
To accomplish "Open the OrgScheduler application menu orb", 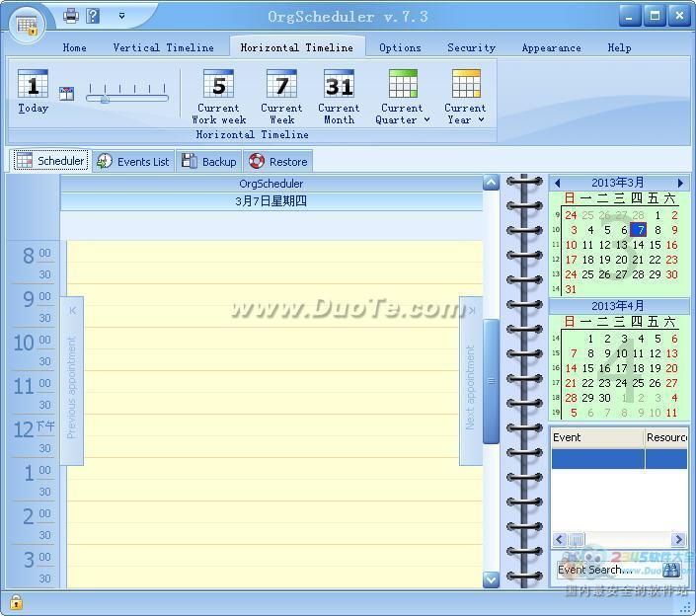I will tap(27, 25).
